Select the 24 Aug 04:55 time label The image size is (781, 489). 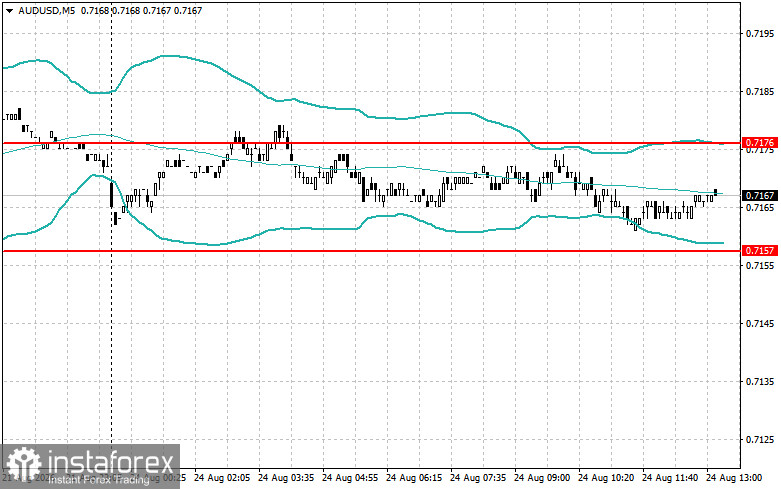(350, 478)
